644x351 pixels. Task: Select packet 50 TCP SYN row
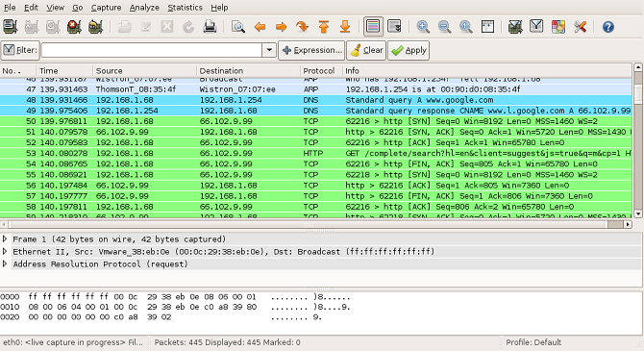(316, 121)
